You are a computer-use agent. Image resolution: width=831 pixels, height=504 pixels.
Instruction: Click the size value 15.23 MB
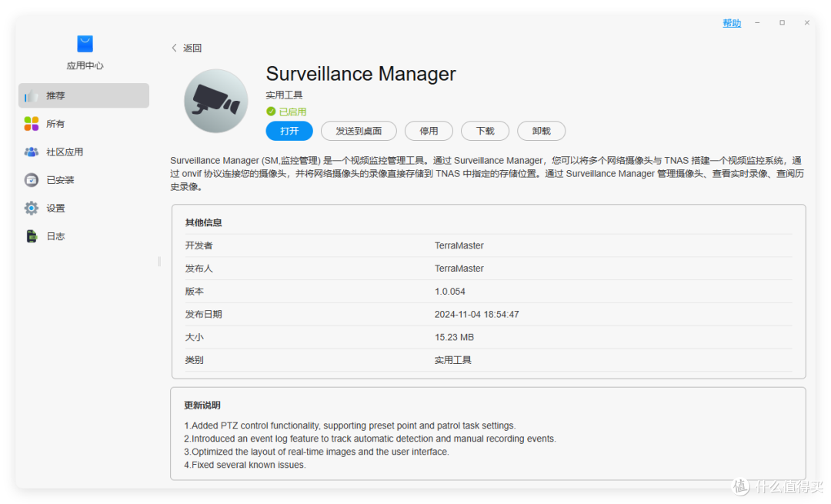coord(454,337)
